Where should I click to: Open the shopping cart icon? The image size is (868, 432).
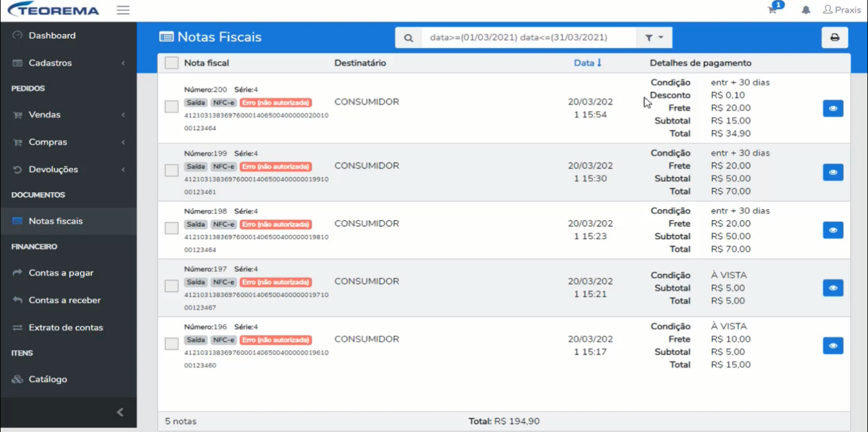click(772, 10)
